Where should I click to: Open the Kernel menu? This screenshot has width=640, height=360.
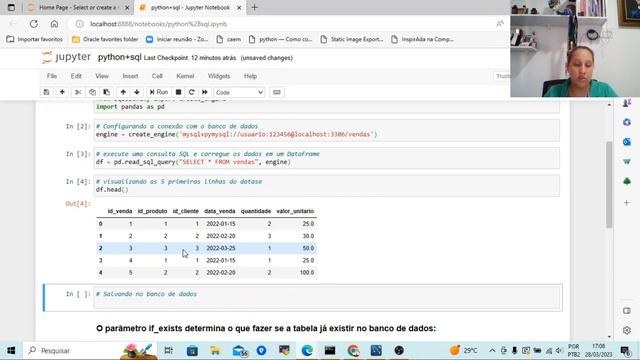tap(185, 76)
